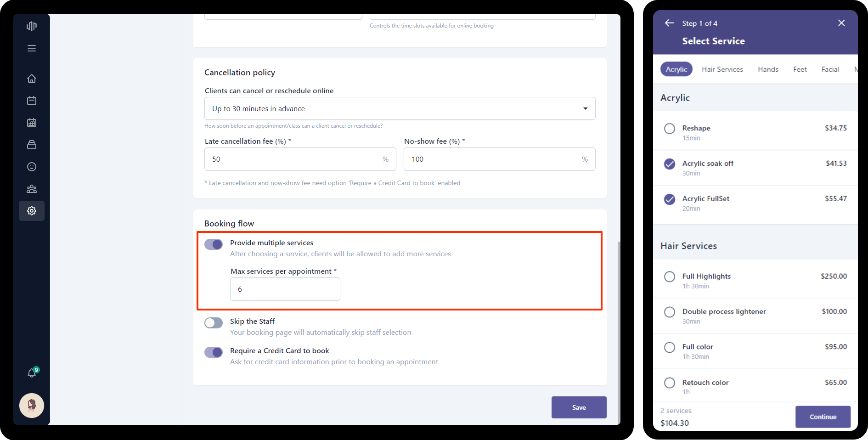Click the Late cancellation fee input
The width and height of the screenshot is (868, 440).
(294, 159)
